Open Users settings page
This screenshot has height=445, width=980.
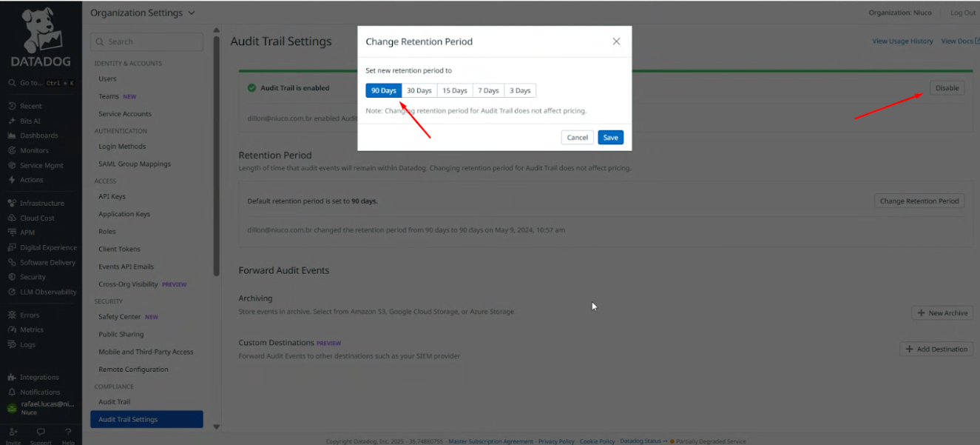(x=107, y=78)
